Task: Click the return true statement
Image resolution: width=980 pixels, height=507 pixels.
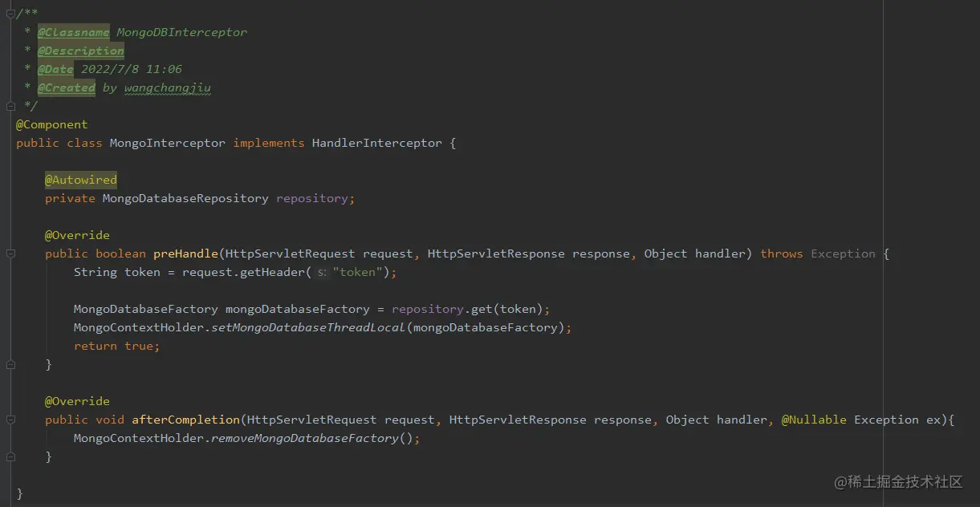Action: pos(117,346)
